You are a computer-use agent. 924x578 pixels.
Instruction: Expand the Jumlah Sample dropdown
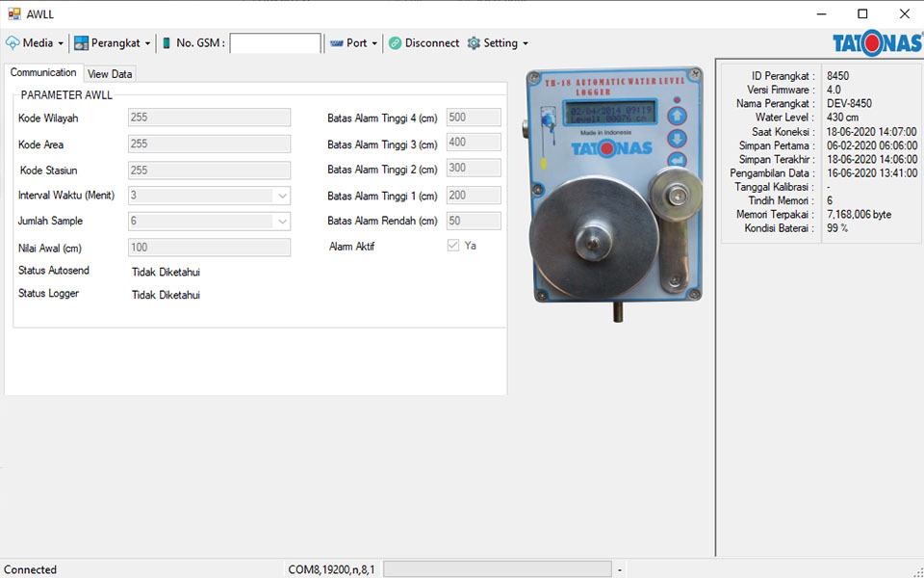click(282, 221)
